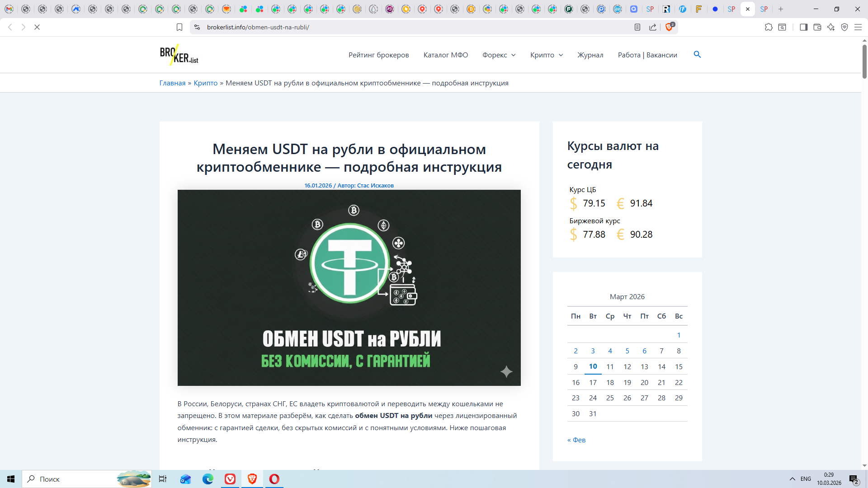
Task: Select day 10 in the calendar
Action: tap(593, 366)
